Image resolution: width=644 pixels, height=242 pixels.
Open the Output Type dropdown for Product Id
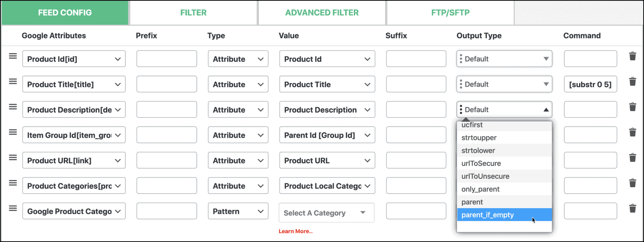click(504, 59)
